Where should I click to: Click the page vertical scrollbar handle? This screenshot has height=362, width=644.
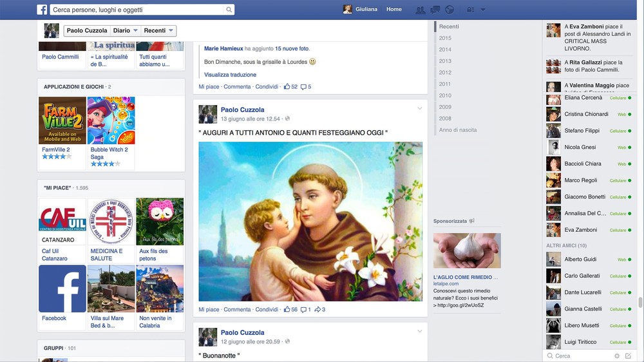[x=640, y=303]
